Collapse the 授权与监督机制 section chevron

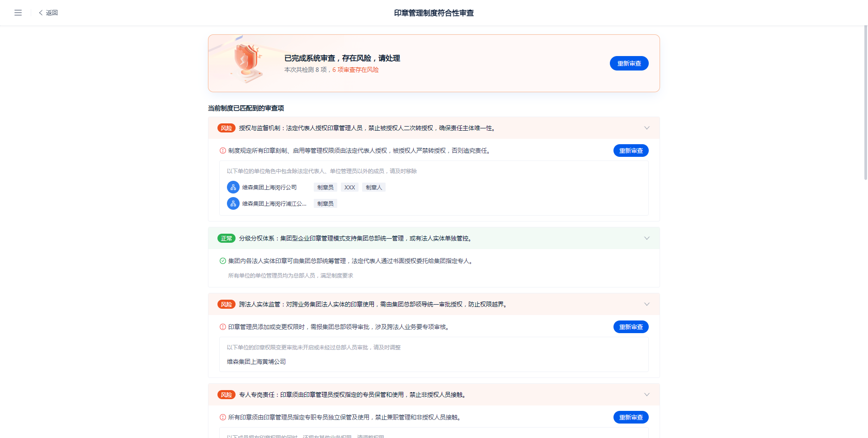[647, 128]
